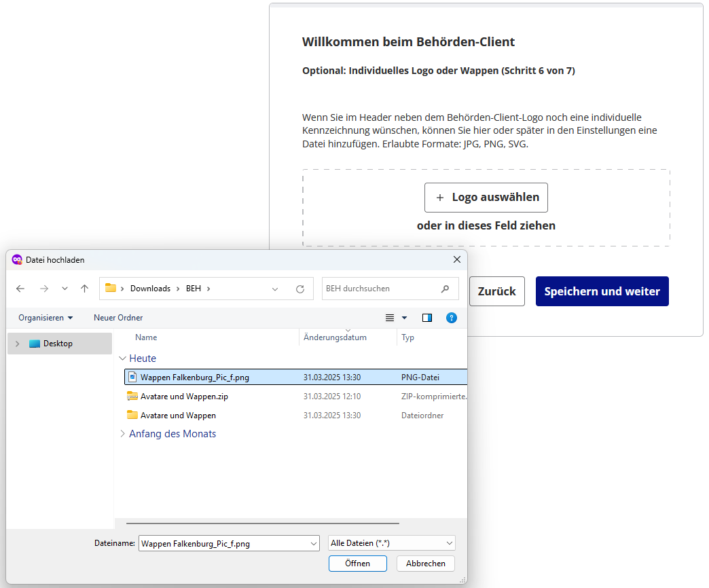Screen dimensions: 709x588
Task: Click Neuer Ordner in the toolbar
Action: pyautogui.click(x=118, y=318)
